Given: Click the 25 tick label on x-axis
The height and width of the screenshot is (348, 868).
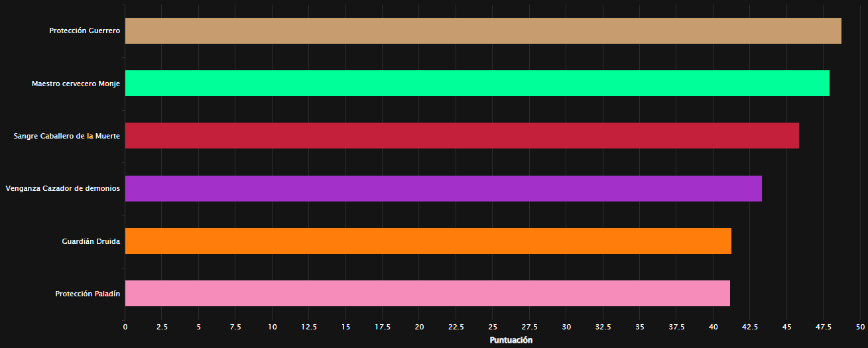Looking at the screenshot, I should [x=493, y=327].
